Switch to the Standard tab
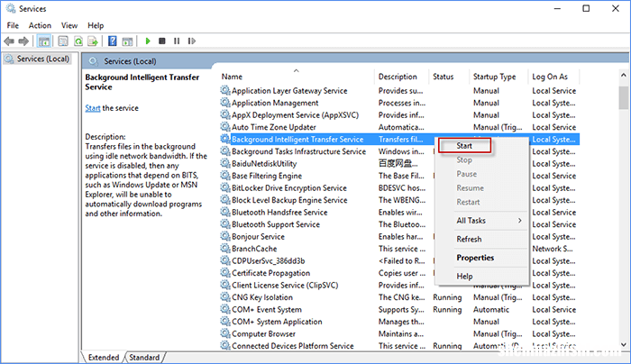 pyautogui.click(x=144, y=357)
